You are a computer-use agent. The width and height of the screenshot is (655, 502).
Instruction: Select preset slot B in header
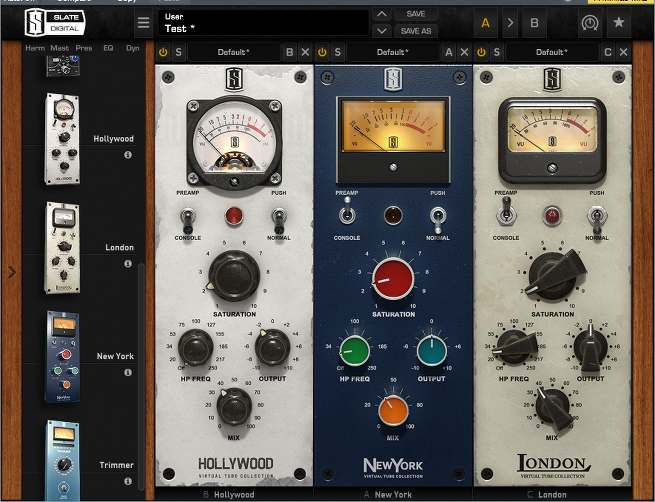[534, 23]
